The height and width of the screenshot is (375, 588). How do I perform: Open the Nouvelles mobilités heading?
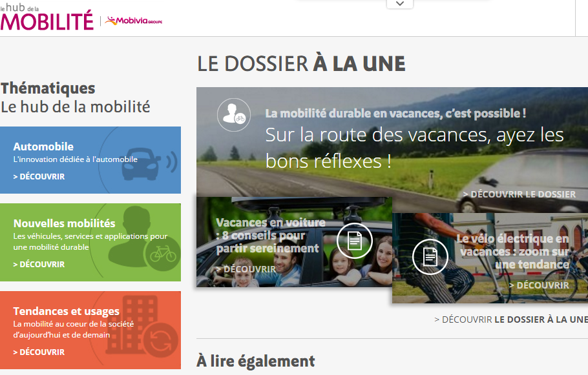point(65,223)
